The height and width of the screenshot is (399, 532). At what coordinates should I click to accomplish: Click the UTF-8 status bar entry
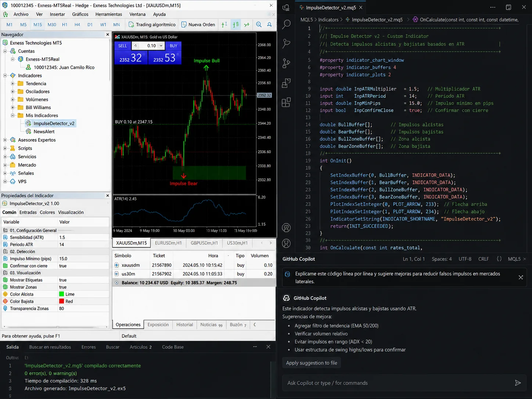point(465,259)
